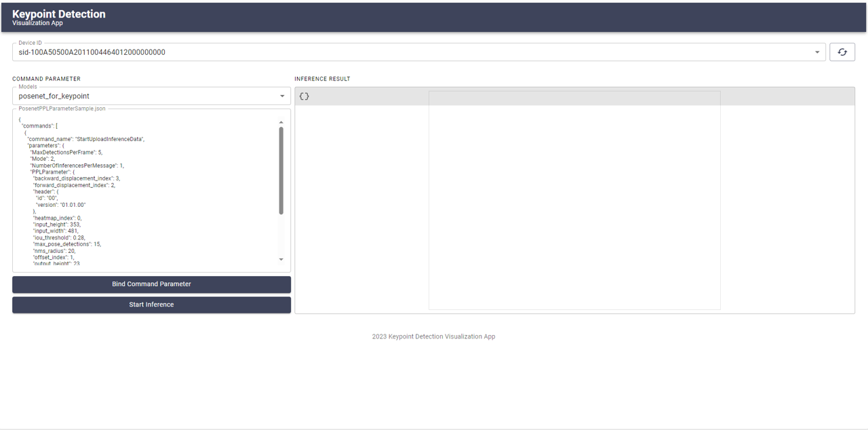Click the "version": "01.01.00" line
The height and width of the screenshot is (430, 868).
pyautogui.click(x=60, y=205)
